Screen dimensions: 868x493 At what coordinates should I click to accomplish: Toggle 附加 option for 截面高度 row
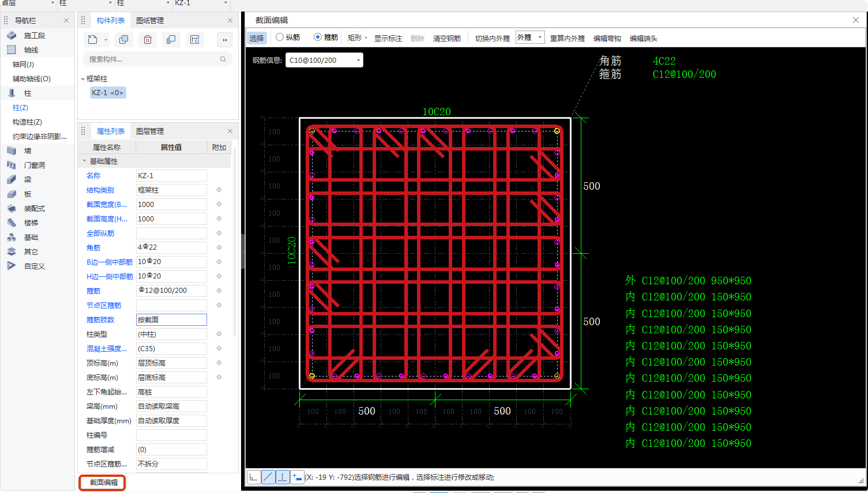coord(219,219)
